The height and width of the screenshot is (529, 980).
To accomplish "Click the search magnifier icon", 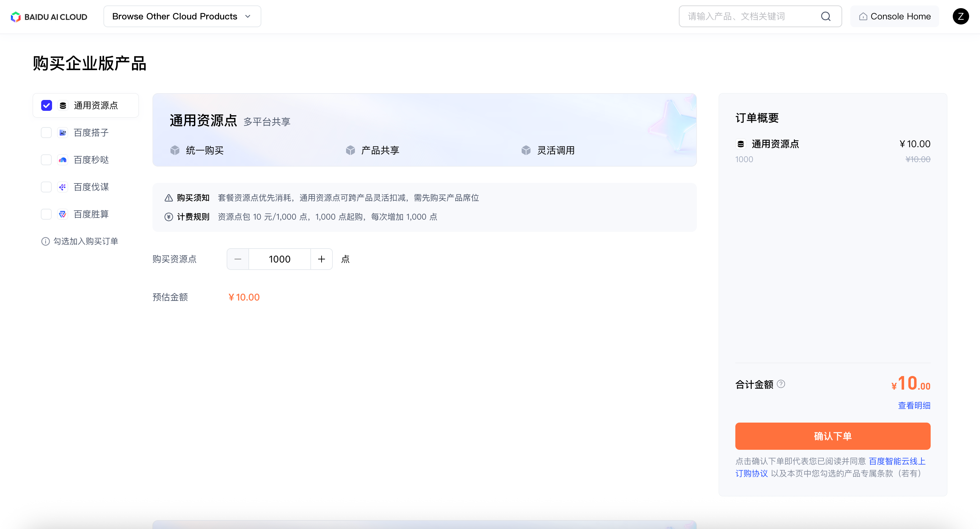I will (x=826, y=16).
